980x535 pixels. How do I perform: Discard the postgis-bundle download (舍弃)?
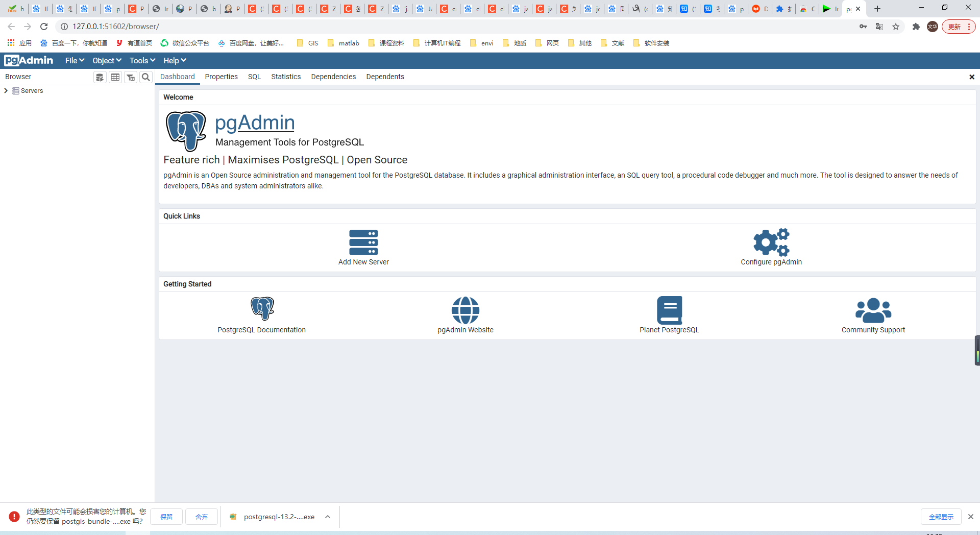pos(202,517)
